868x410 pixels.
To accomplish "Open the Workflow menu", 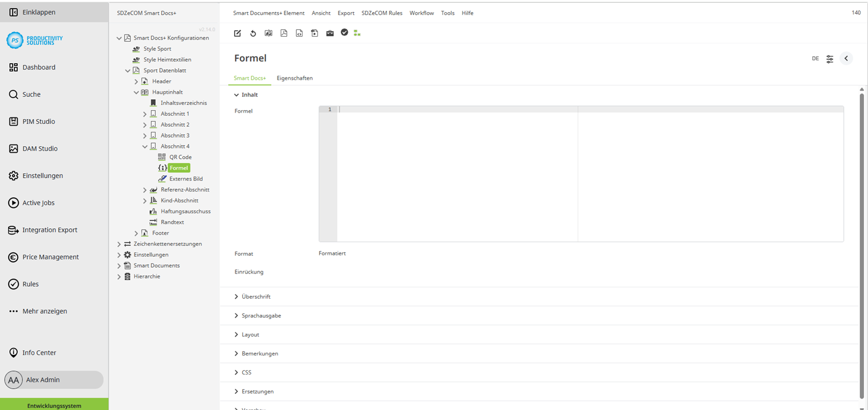I will click(x=421, y=13).
